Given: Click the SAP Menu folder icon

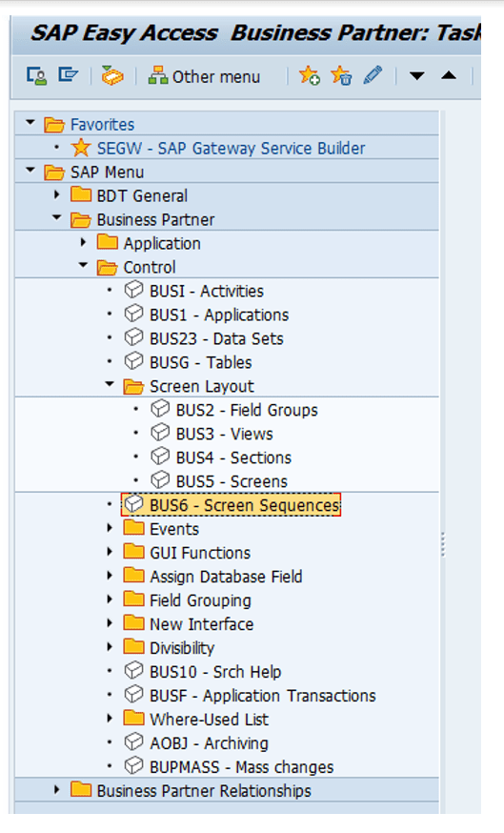Looking at the screenshot, I should coord(54,173).
